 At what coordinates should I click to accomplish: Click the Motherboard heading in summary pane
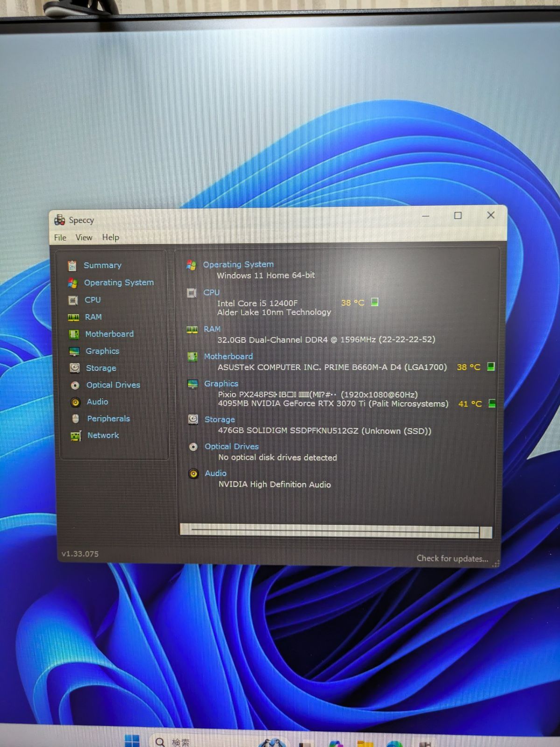(228, 356)
